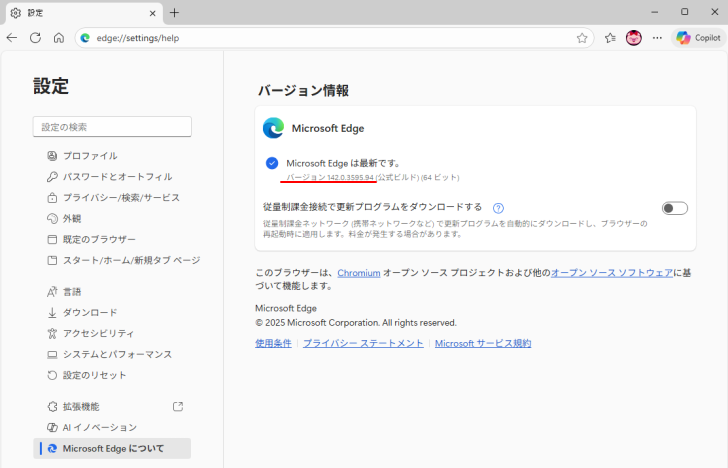The height and width of the screenshot is (468, 728).
Task: Open the Chromium link
Action: pos(359,273)
